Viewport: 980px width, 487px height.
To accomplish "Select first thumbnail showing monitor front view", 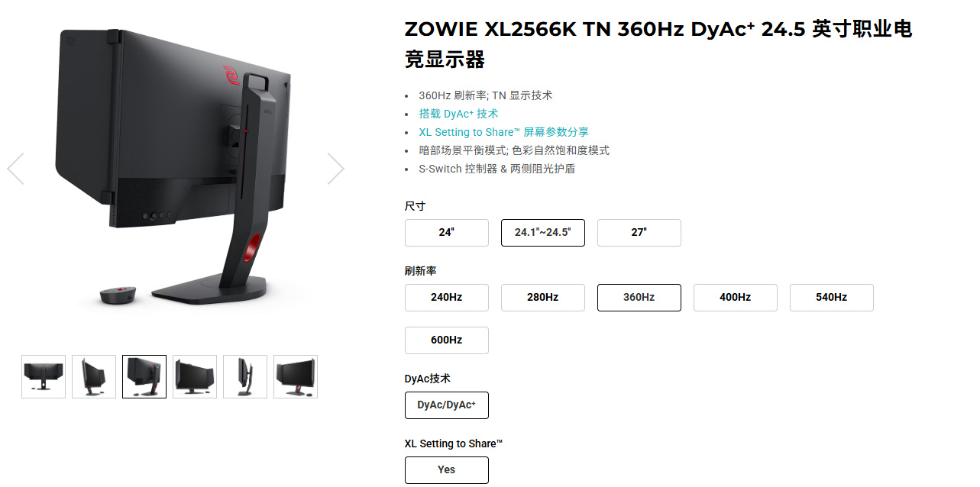I will [x=44, y=376].
